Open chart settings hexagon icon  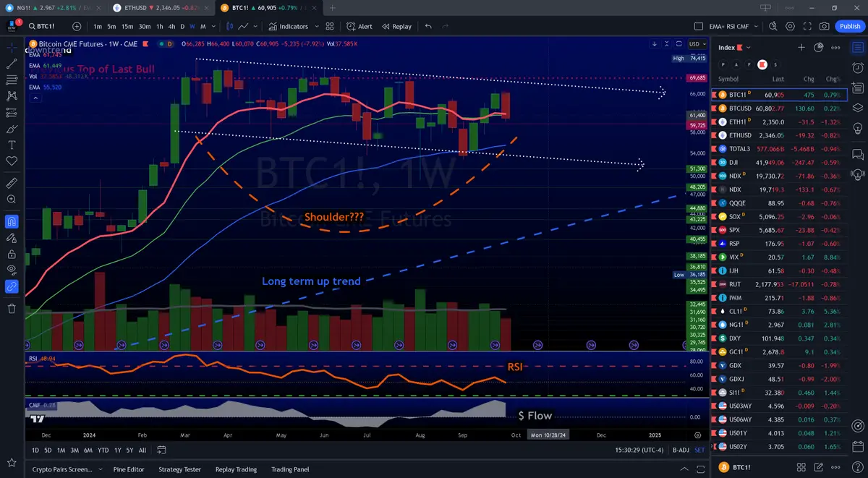(790, 26)
